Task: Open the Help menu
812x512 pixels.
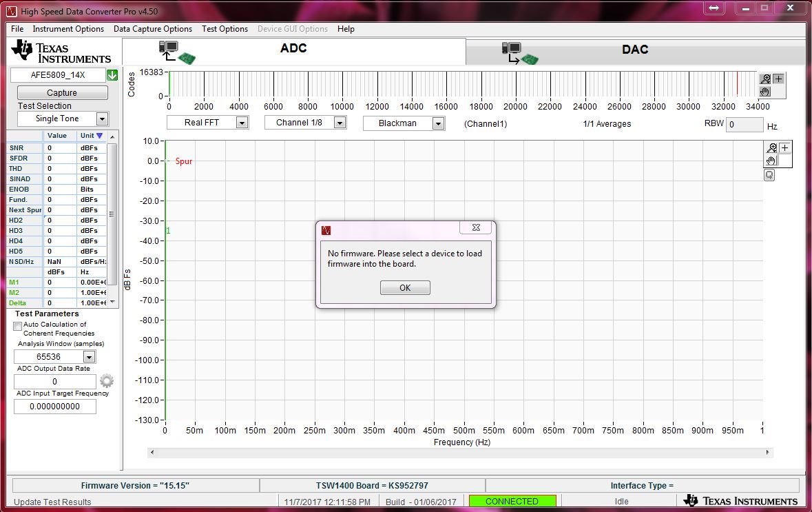Action: (346, 29)
